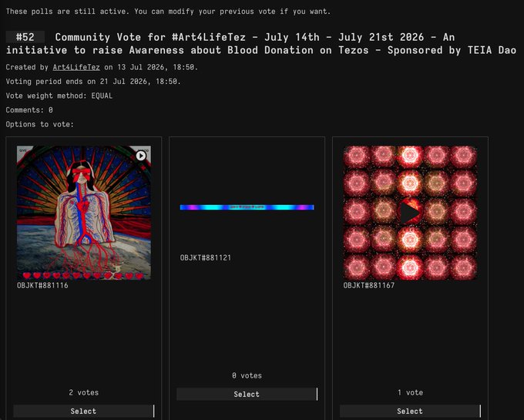Select option OBJKT#881116 with 2 votes
This screenshot has width=524, height=420.
pos(83,411)
